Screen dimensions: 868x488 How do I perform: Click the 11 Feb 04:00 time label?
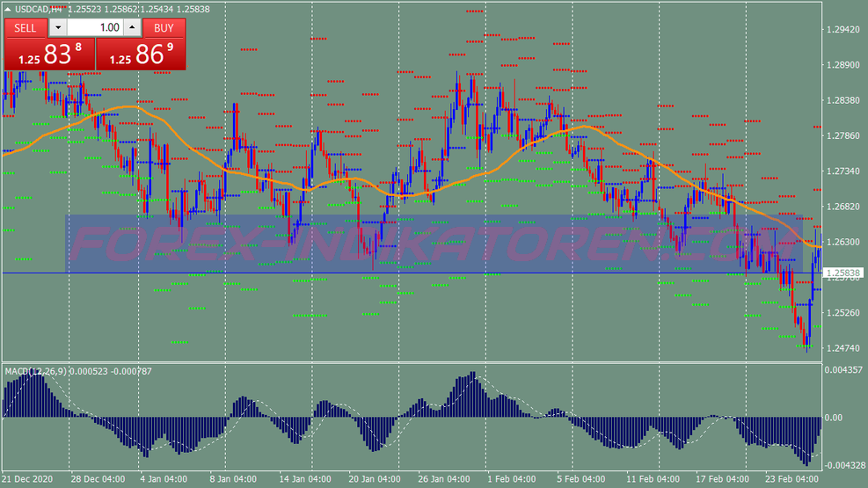[653, 478]
